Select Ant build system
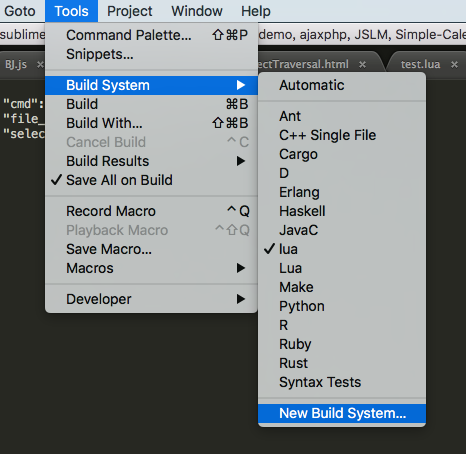The height and width of the screenshot is (454, 466). [342, 116]
